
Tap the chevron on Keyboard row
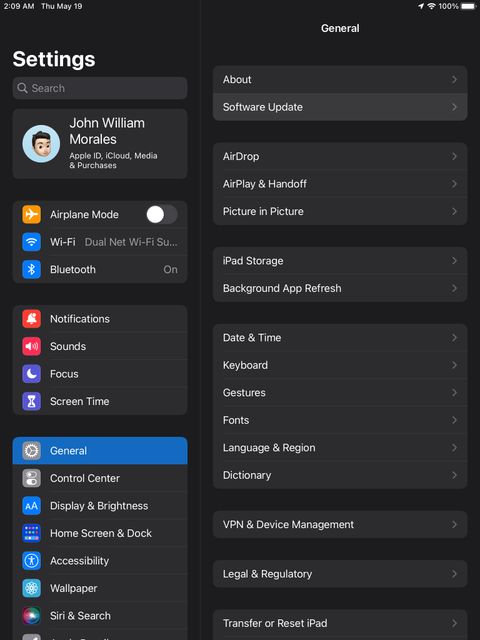[x=454, y=365]
